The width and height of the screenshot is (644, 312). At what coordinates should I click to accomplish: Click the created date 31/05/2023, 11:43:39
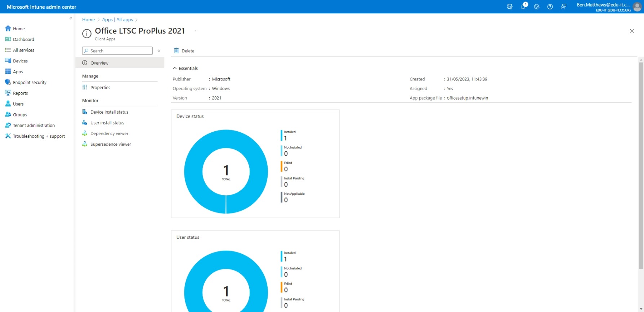point(467,79)
